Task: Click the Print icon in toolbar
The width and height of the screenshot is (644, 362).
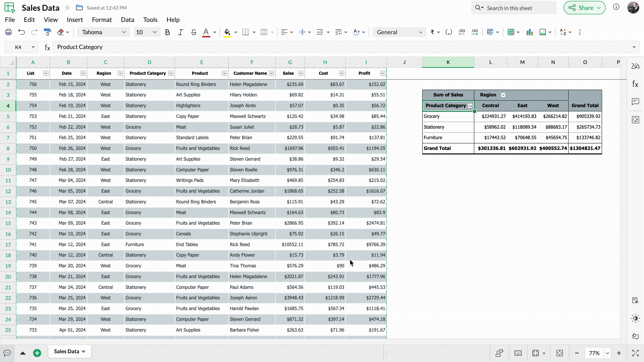Action: click(8, 32)
